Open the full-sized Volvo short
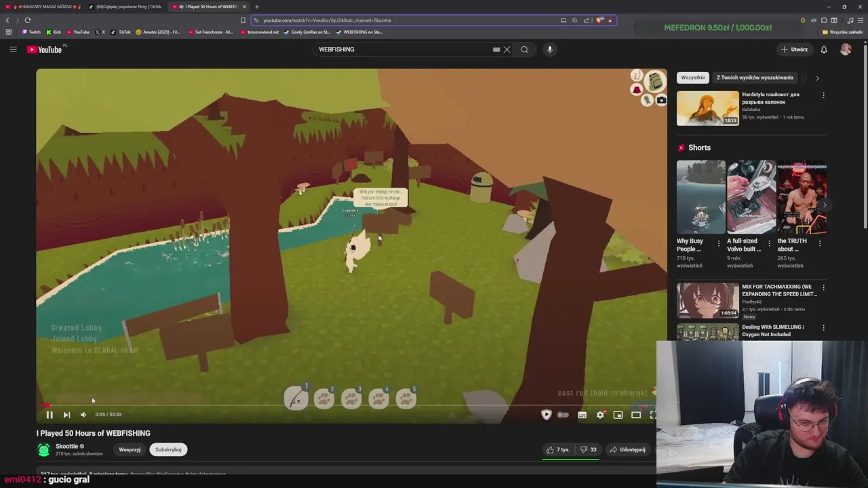 (x=751, y=197)
